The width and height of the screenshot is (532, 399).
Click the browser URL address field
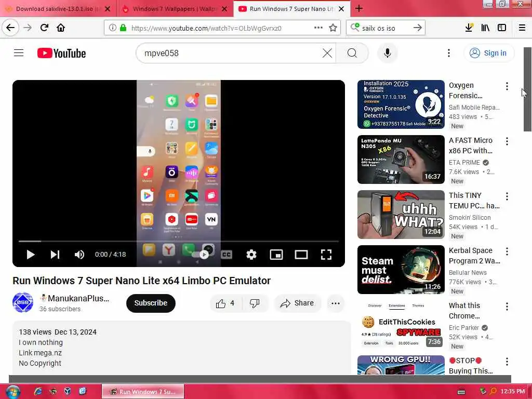click(206, 28)
